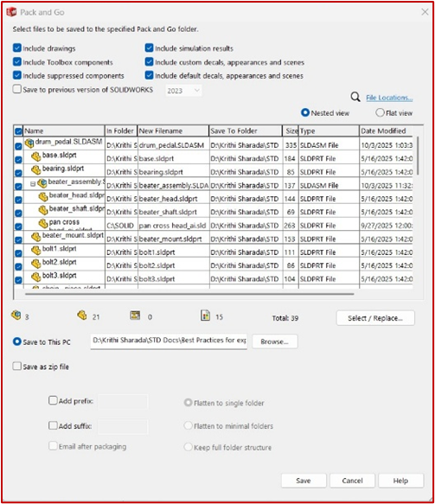Click the beater_shaft.sldprt part icon
435x504 pixels.
pos(42,210)
